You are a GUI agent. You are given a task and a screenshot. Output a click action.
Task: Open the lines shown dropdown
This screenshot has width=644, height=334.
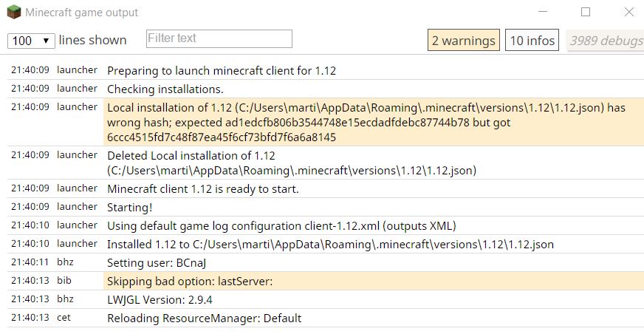[x=31, y=41]
